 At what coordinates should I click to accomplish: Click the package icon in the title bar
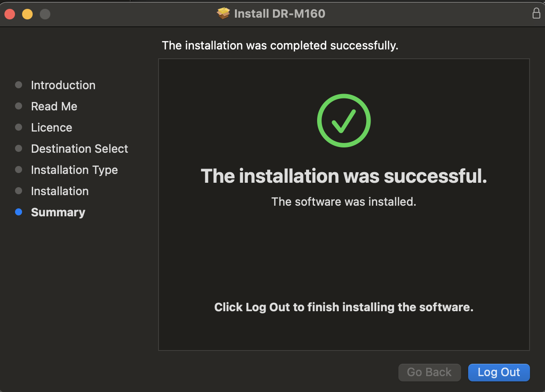pyautogui.click(x=223, y=13)
